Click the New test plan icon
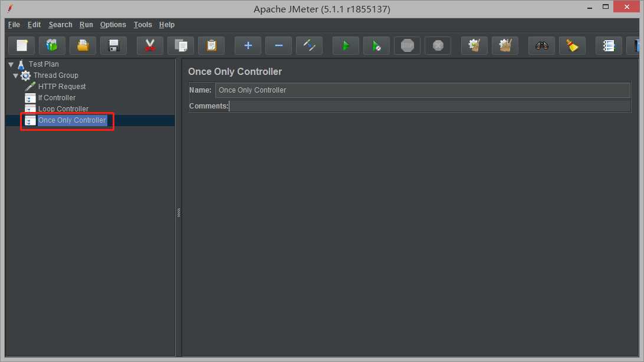The height and width of the screenshot is (362, 644). coord(22,45)
